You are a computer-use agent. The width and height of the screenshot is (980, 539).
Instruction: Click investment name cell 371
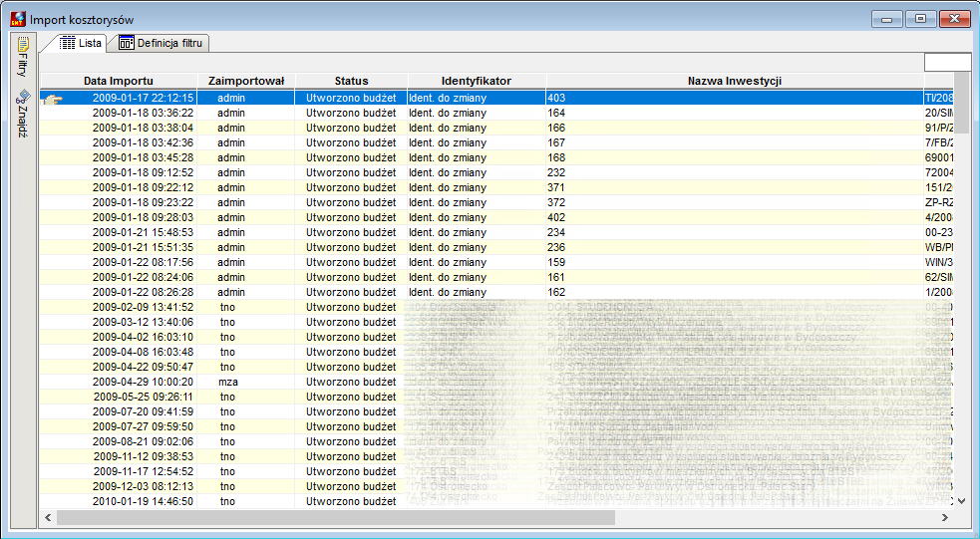coord(735,188)
